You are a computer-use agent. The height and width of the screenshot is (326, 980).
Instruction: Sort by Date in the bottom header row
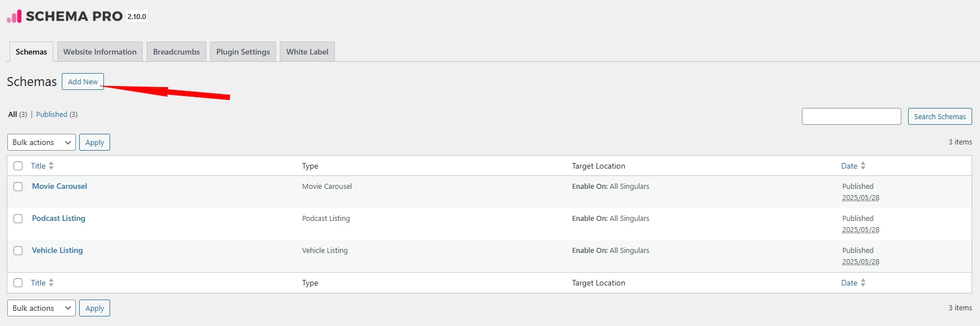click(x=864, y=283)
